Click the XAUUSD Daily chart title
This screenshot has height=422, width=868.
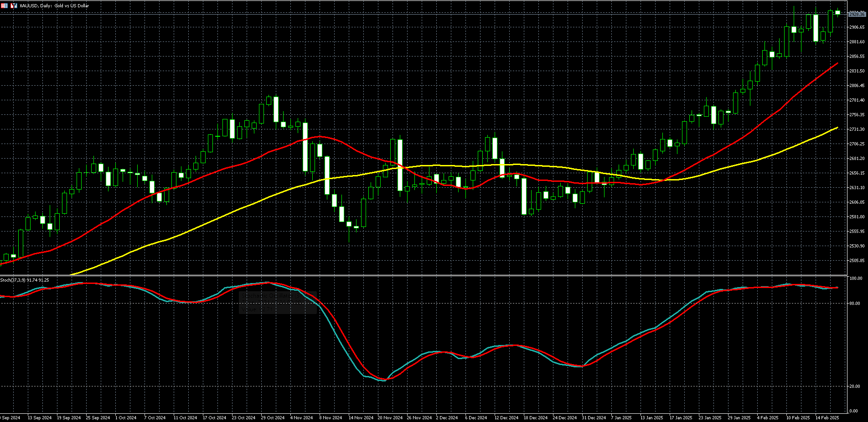pos(54,6)
